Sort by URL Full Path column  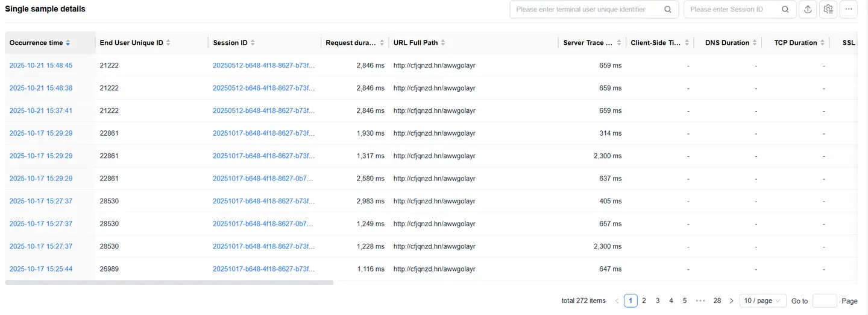(443, 43)
